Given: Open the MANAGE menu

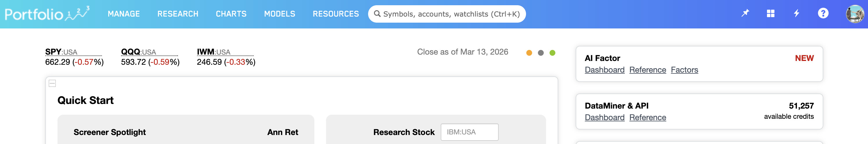Looking at the screenshot, I should [124, 14].
